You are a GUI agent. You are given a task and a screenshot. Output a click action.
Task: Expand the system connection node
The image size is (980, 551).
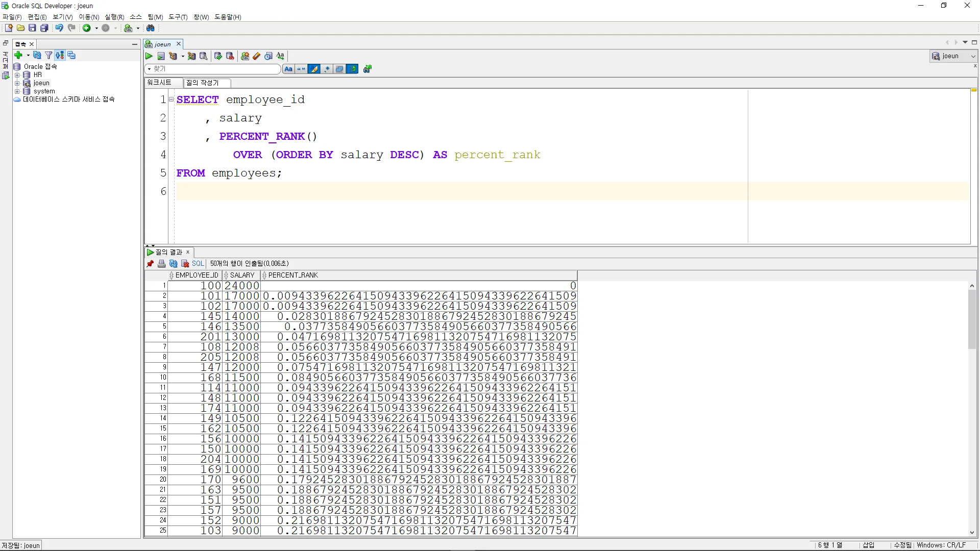coord(17,91)
